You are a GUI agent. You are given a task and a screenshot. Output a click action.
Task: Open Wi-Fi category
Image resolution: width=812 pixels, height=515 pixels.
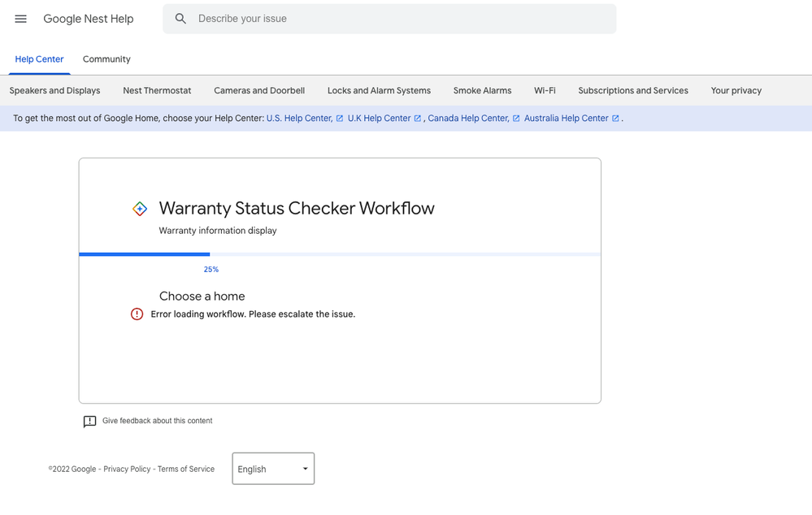click(x=545, y=91)
